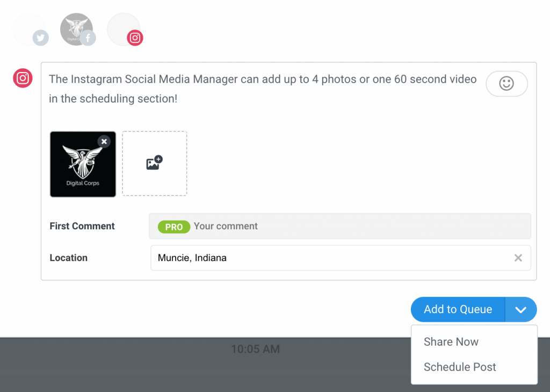Choose Share Now from the dropdown menu
The image size is (550, 392).
pyautogui.click(x=451, y=342)
